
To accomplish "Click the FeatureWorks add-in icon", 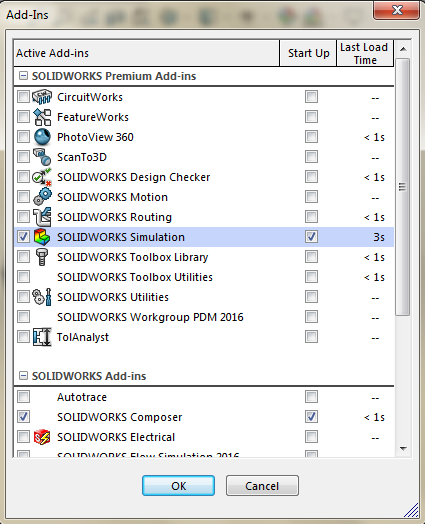I will coord(42,117).
